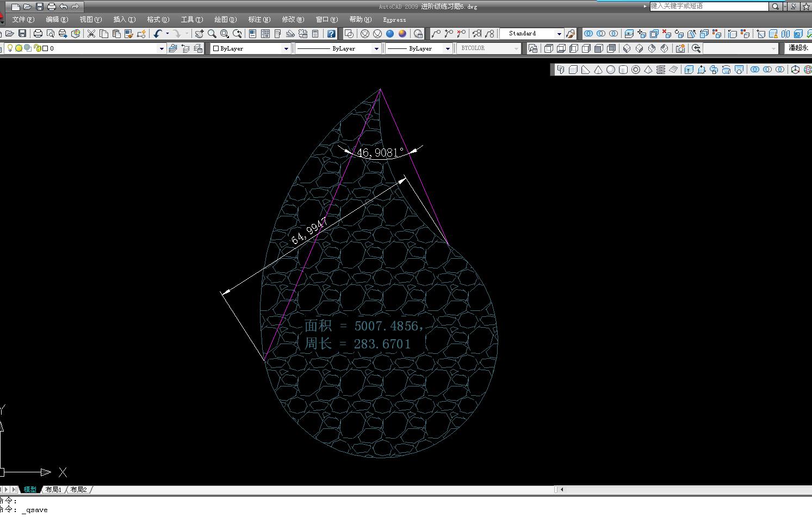Activate Zoom Realtime magnifier
This screenshot has height=518, width=812.
click(212, 34)
